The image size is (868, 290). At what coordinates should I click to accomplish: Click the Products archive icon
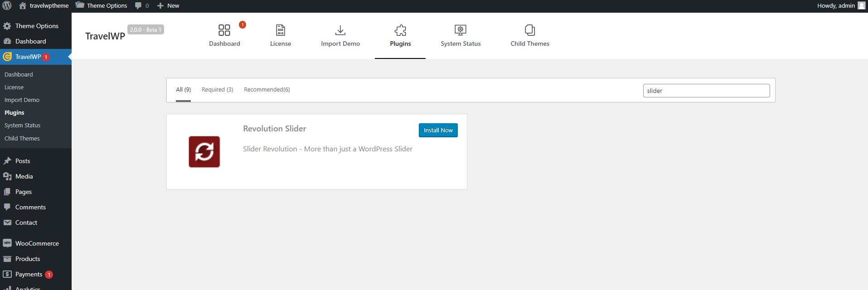(x=7, y=259)
